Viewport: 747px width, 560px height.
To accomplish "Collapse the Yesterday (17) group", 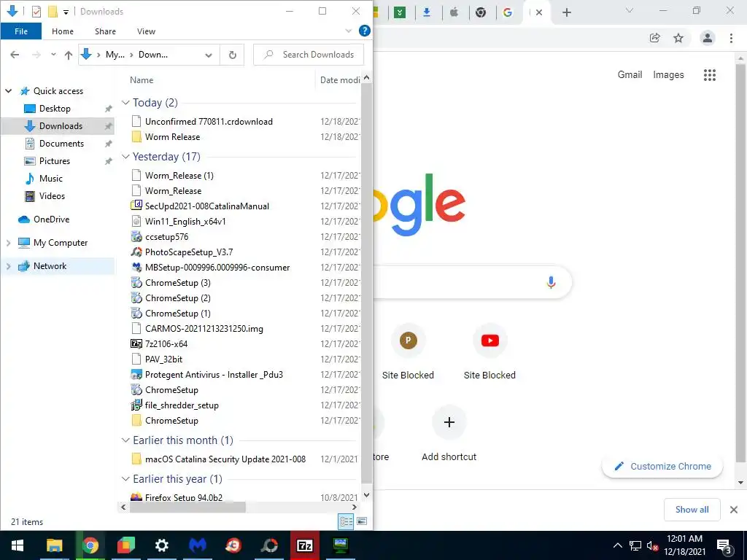I will (x=125, y=157).
